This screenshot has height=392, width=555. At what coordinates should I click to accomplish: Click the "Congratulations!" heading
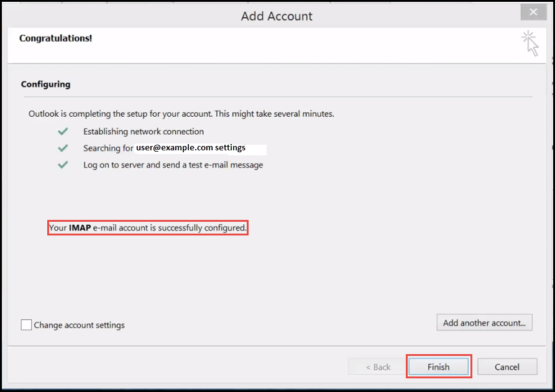55,38
